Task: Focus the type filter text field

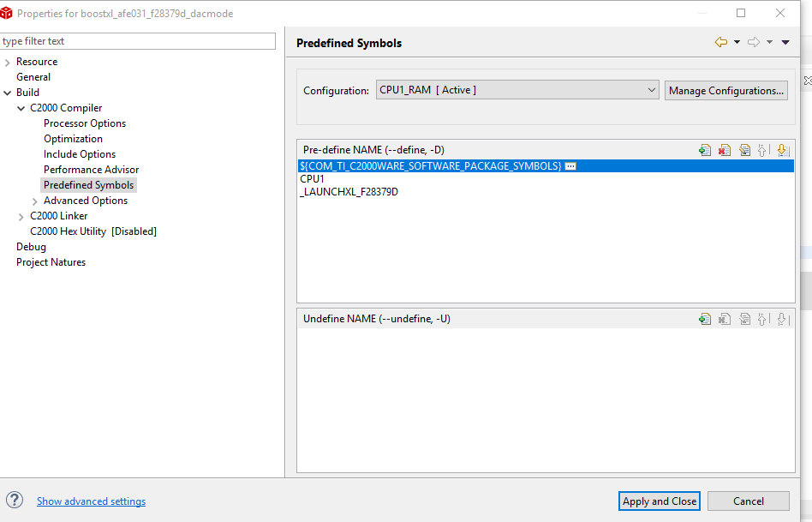Action: point(138,41)
